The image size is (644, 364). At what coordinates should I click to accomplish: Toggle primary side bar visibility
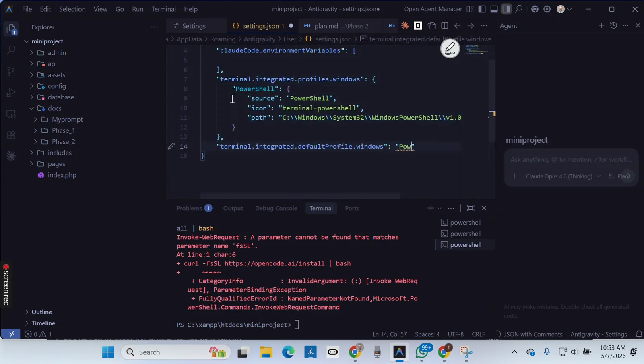click(x=482, y=9)
